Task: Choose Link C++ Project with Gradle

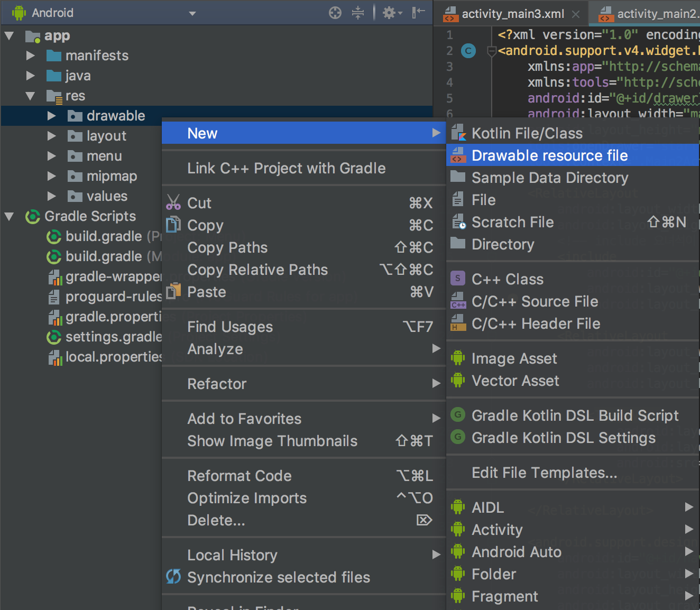Action: [303, 168]
